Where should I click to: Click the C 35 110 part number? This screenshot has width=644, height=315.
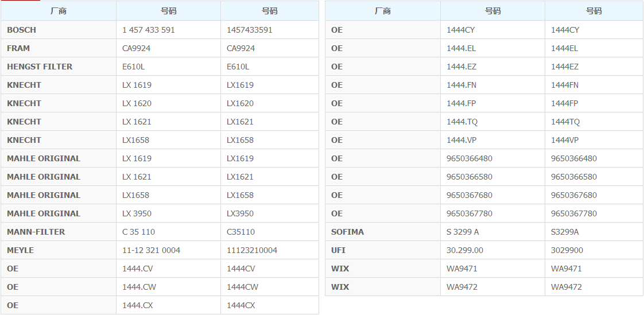pos(138,232)
